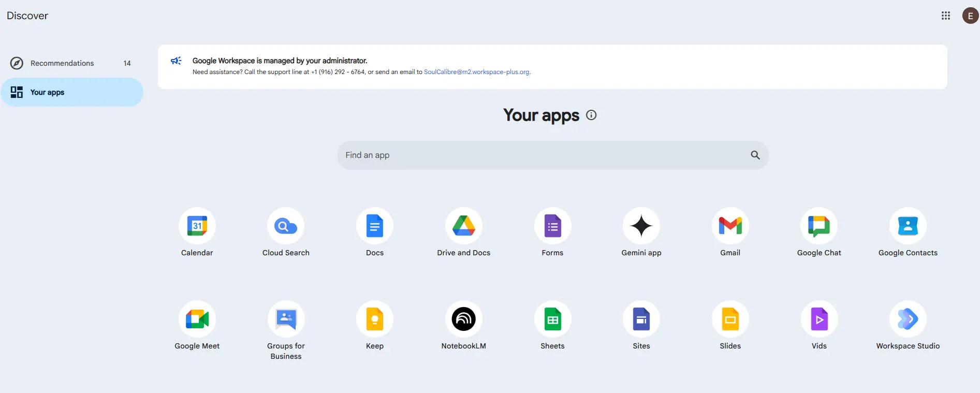Launch the Workspace Studio icon

coord(908,319)
